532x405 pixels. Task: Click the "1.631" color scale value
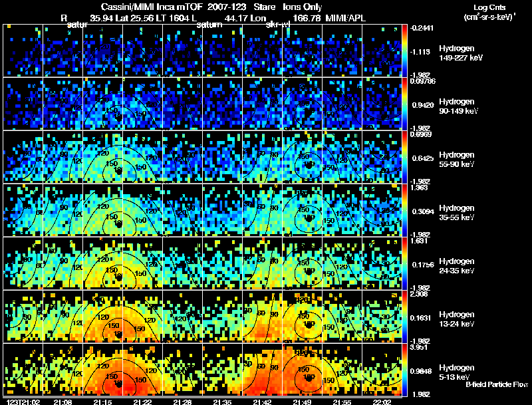pos(419,241)
